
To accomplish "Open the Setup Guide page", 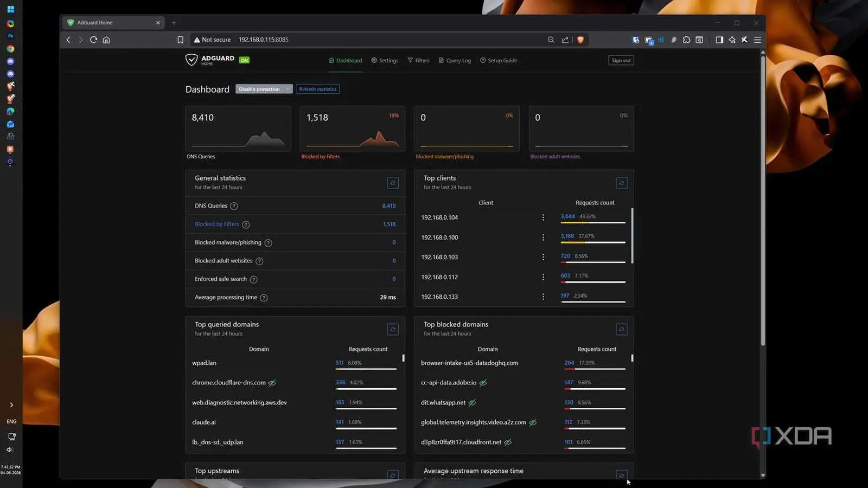I will click(499, 61).
